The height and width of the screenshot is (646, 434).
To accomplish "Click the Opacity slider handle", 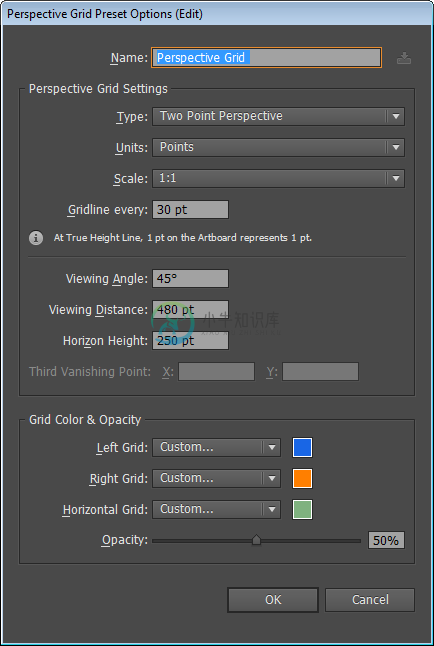I will (256, 540).
